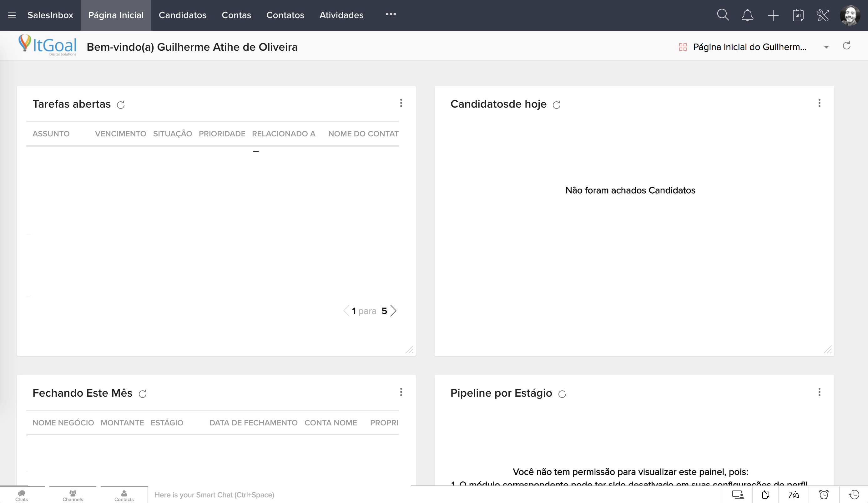This screenshot has height=503, width=868.
Task: Expand the Página inicial do Guilherm dropdown
Action: point(826,47)
